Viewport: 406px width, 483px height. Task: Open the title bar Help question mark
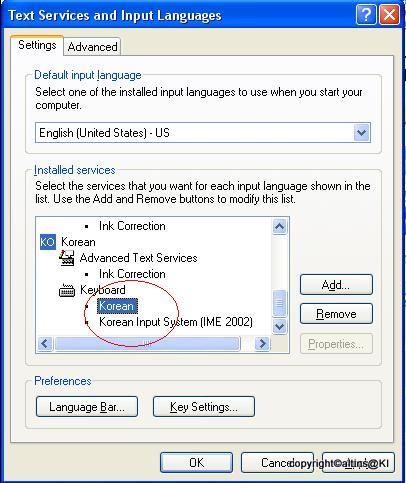[x=366, y=15]
